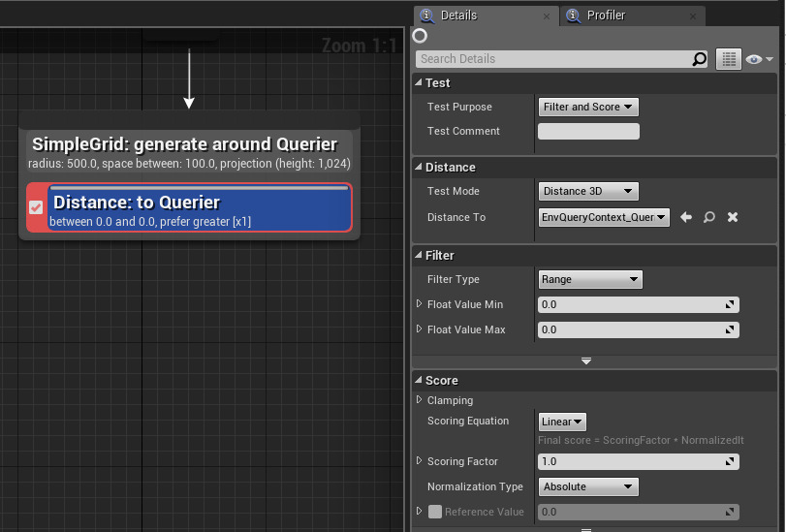786x532 pixels.
Task: Open the Test Mode Distance 3D dropdown
Action: (588, 191)
